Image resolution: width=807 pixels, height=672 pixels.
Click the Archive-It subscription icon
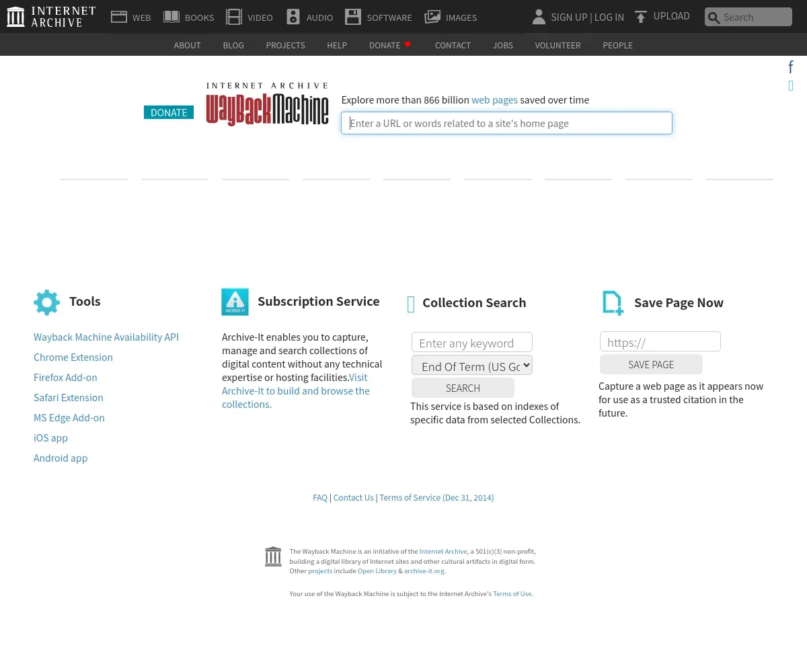tap(235, 302)
